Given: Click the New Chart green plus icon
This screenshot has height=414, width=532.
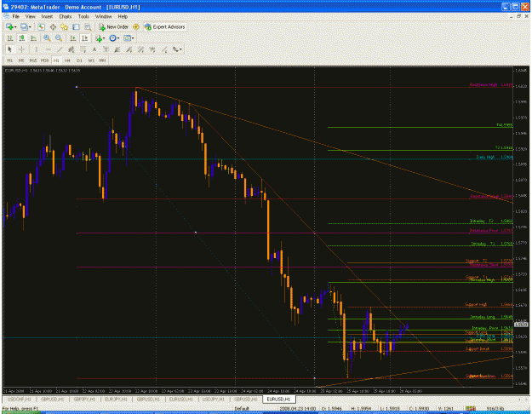Looking at the screenshot, I should click(9, 26).
